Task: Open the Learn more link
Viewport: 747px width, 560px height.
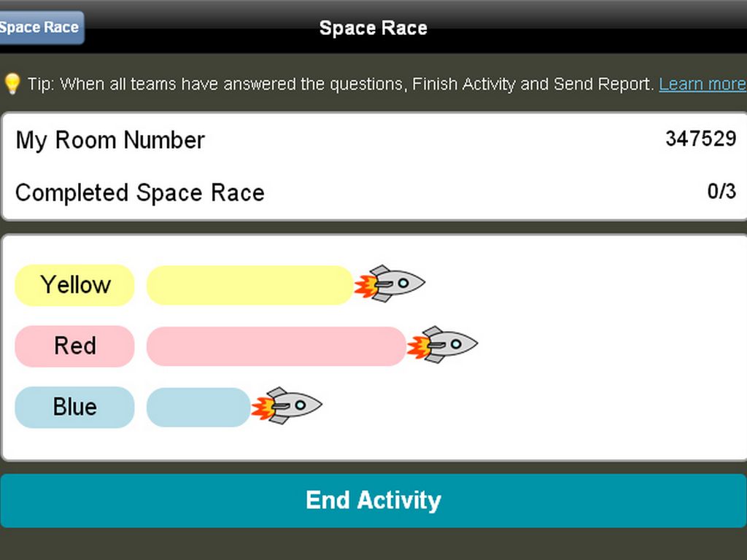Action: click(702, 84)
